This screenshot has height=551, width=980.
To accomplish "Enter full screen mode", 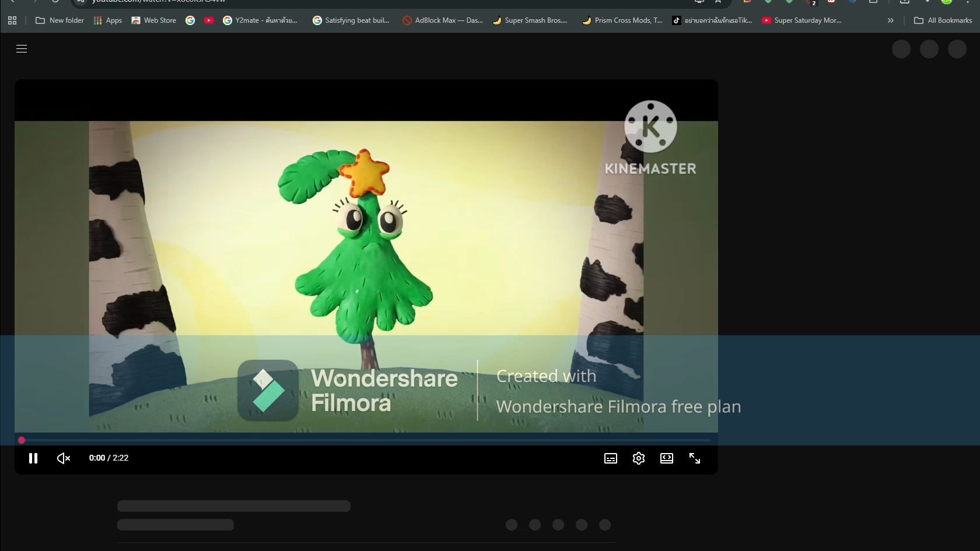I will pos(695,458).
